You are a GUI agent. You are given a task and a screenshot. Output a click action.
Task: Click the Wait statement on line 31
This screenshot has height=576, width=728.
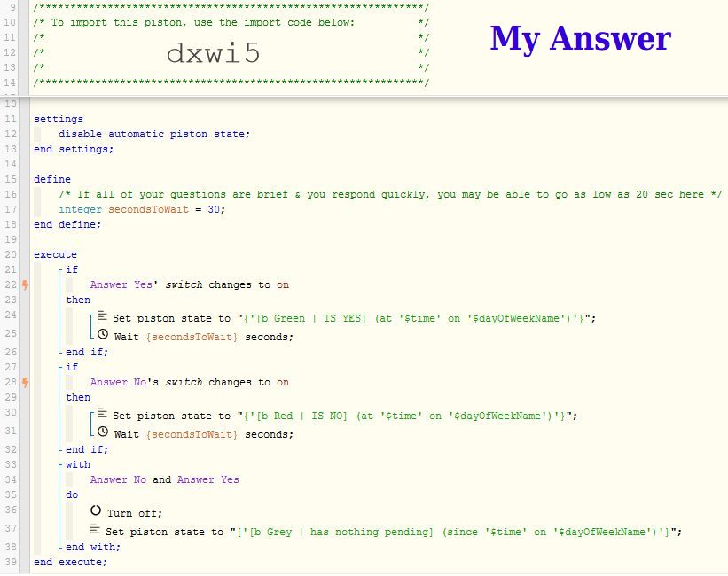pos(204,434)
